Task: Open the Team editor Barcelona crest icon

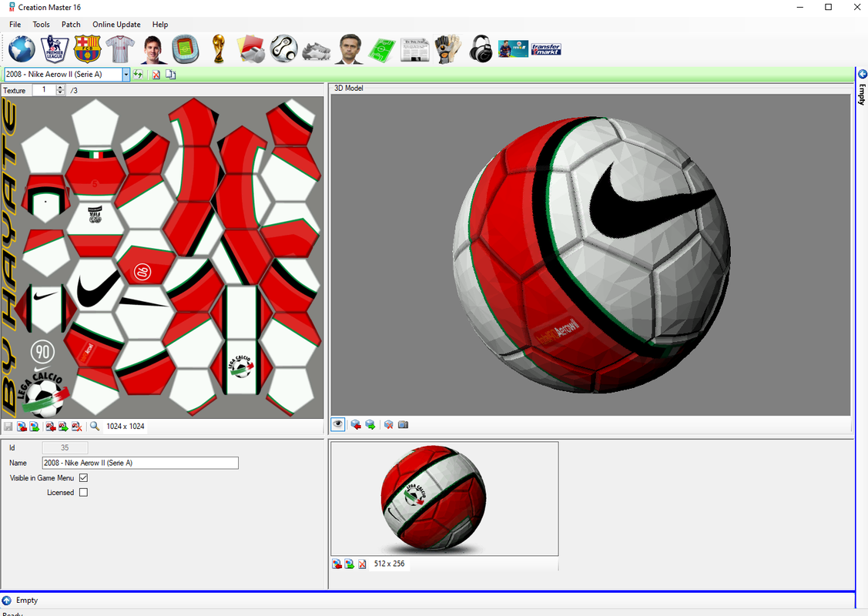Action: pyautogui.click(x=87, y=49)
